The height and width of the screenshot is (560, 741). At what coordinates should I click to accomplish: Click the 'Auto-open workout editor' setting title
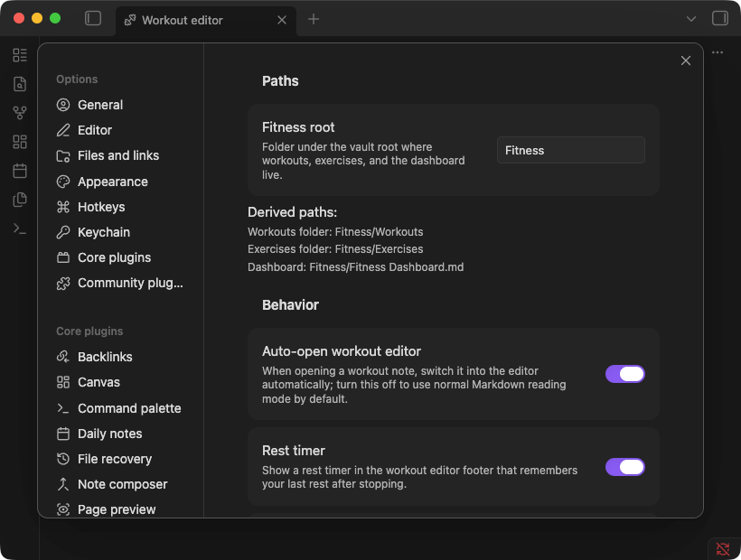[342, 351]
